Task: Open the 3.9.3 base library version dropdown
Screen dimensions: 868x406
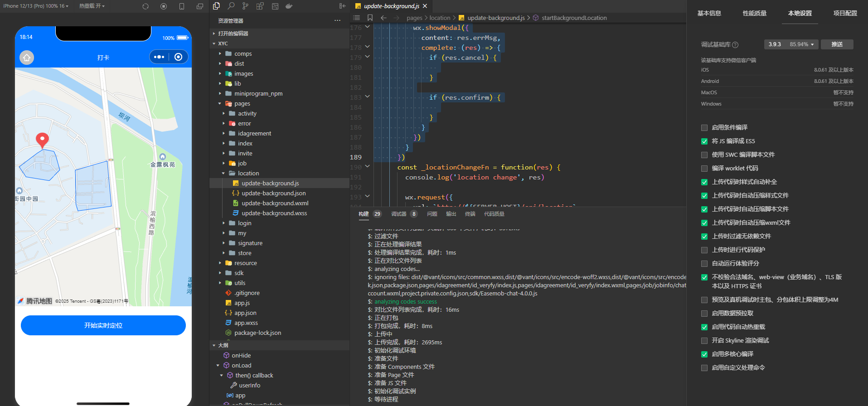Action: point(791,44)
